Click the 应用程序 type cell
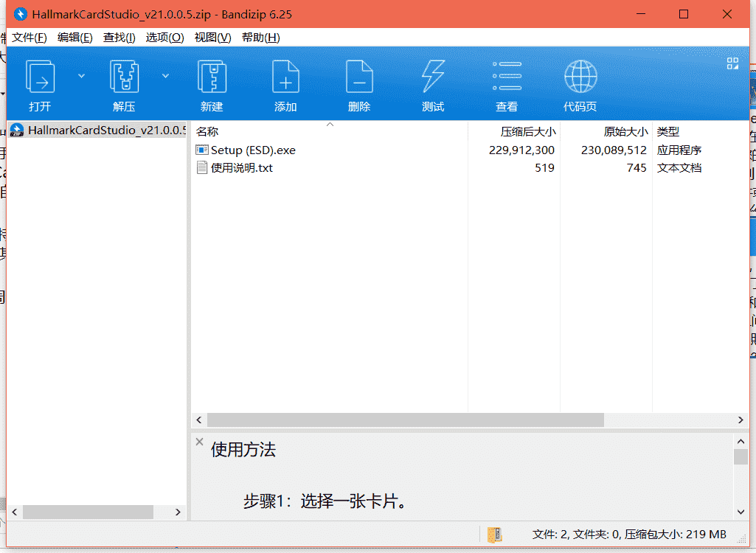The image size is (756, 553). coord(679,150)
